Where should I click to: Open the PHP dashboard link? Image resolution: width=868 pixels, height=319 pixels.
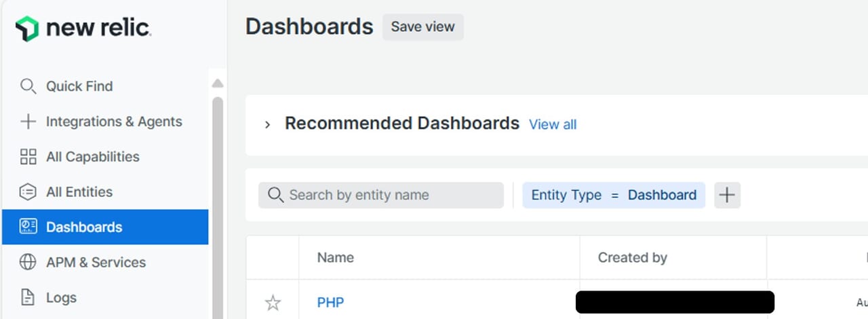330,302
